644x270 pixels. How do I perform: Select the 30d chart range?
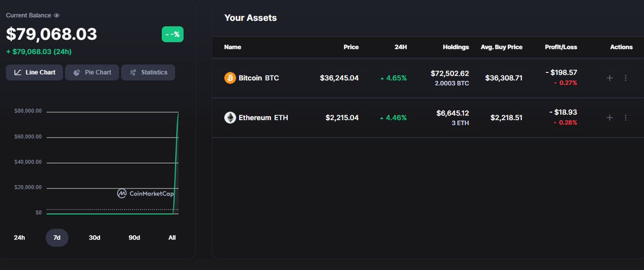94,237
